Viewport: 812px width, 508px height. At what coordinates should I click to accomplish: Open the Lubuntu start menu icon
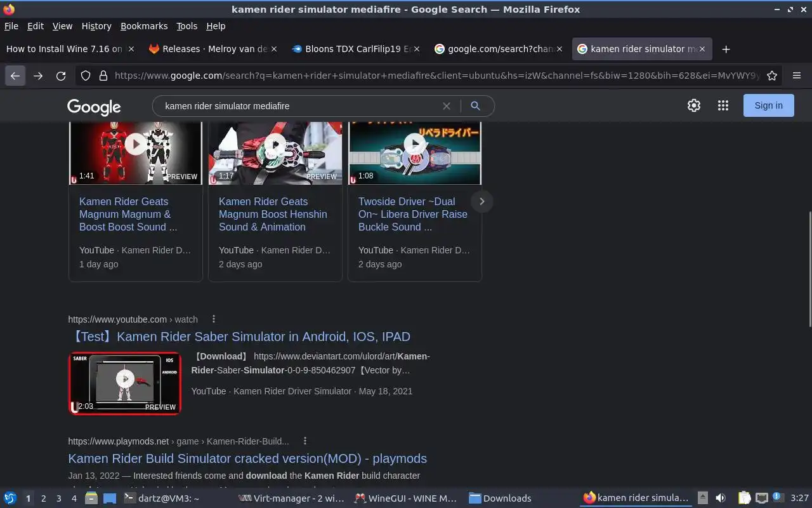10,498
